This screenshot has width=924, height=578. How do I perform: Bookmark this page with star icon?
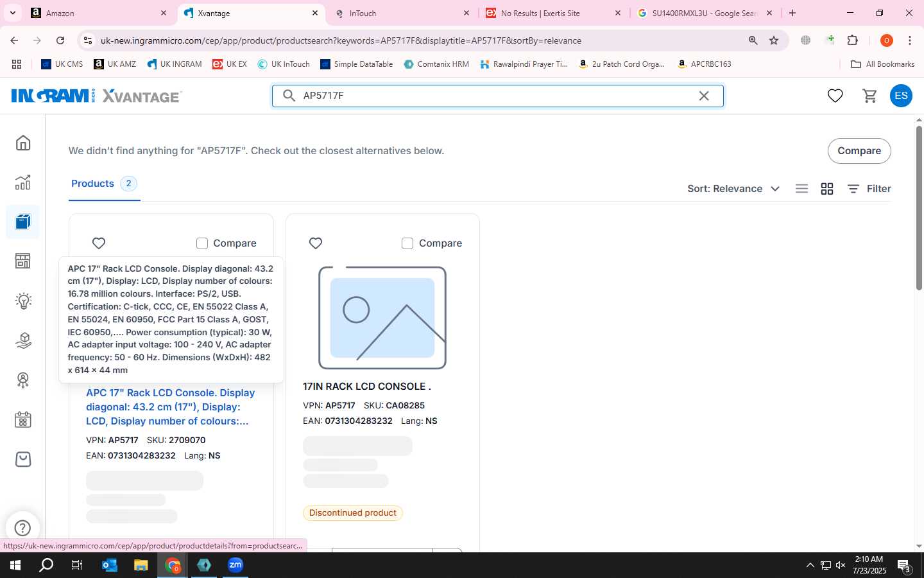click(x=774, y=40)
